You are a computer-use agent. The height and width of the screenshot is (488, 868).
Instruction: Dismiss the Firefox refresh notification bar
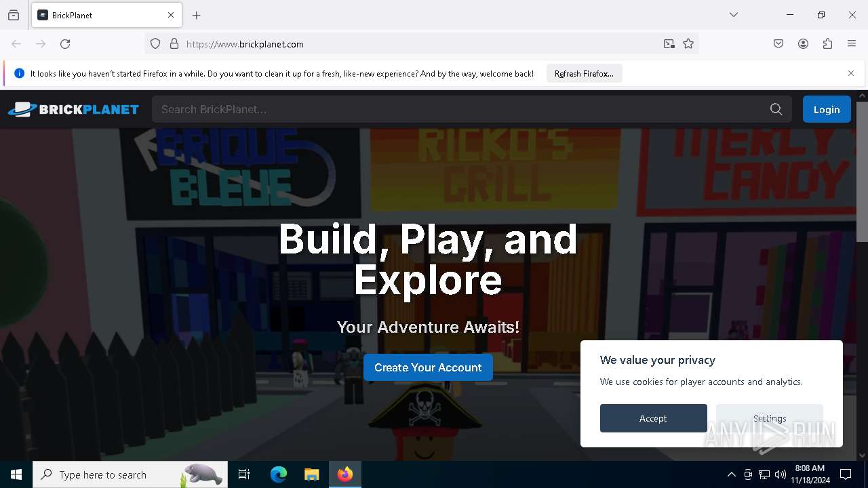coord(851,73)
